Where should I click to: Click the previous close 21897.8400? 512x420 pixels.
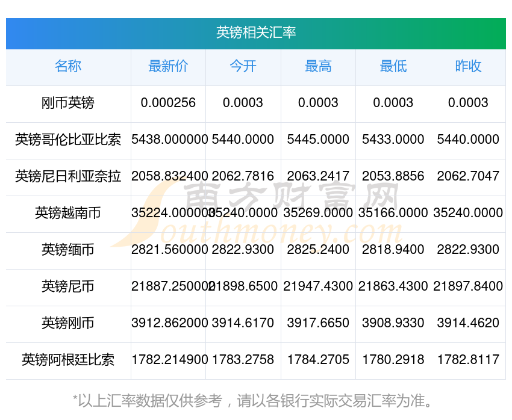pos(468,286)
